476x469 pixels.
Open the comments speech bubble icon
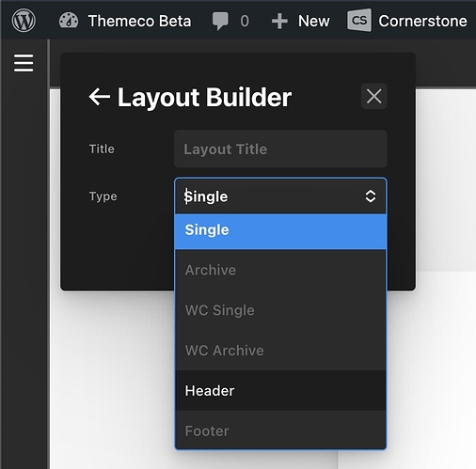[x=220, y=22]
